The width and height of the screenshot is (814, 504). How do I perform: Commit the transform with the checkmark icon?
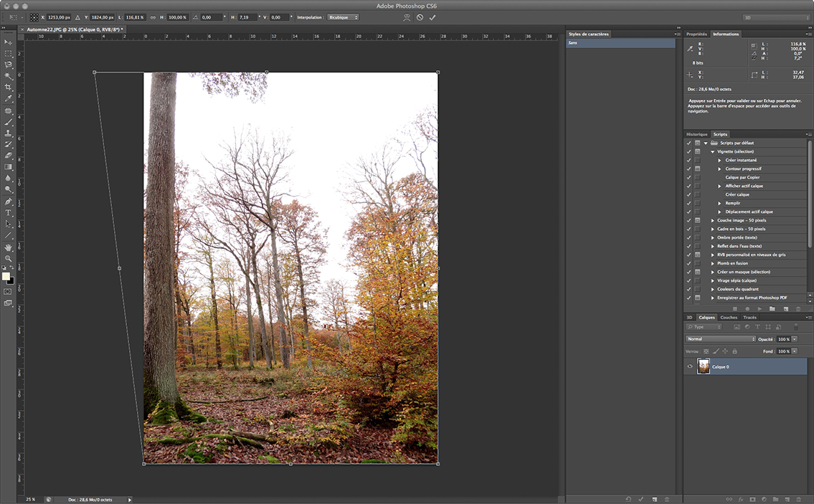pos(432,17)
